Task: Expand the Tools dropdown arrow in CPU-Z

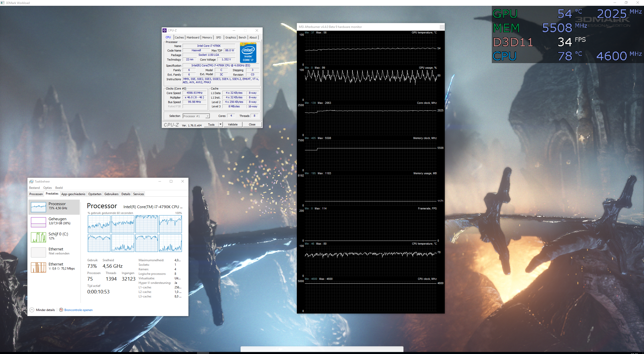Action: coord(220,124)
